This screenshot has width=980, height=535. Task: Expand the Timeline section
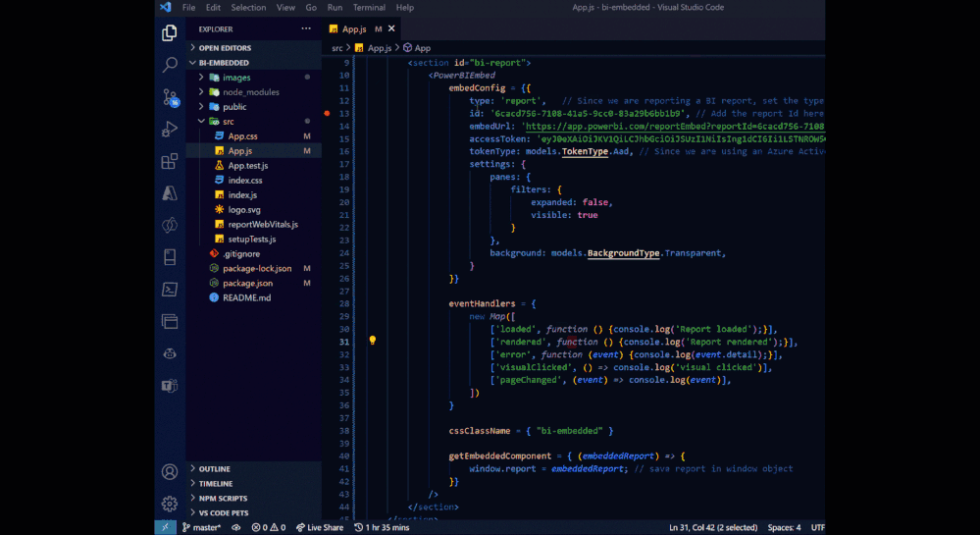[254, 484]
